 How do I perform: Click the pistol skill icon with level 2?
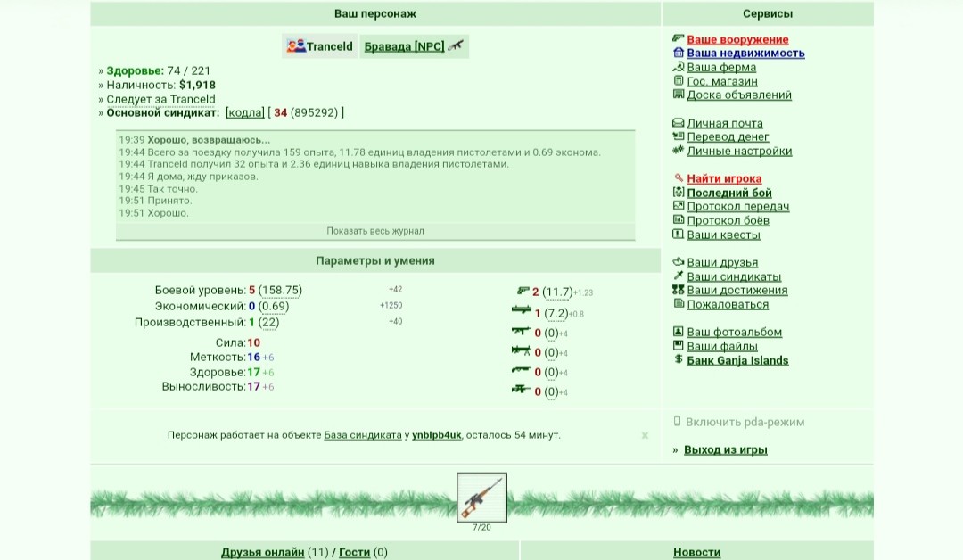pos(522,291)
